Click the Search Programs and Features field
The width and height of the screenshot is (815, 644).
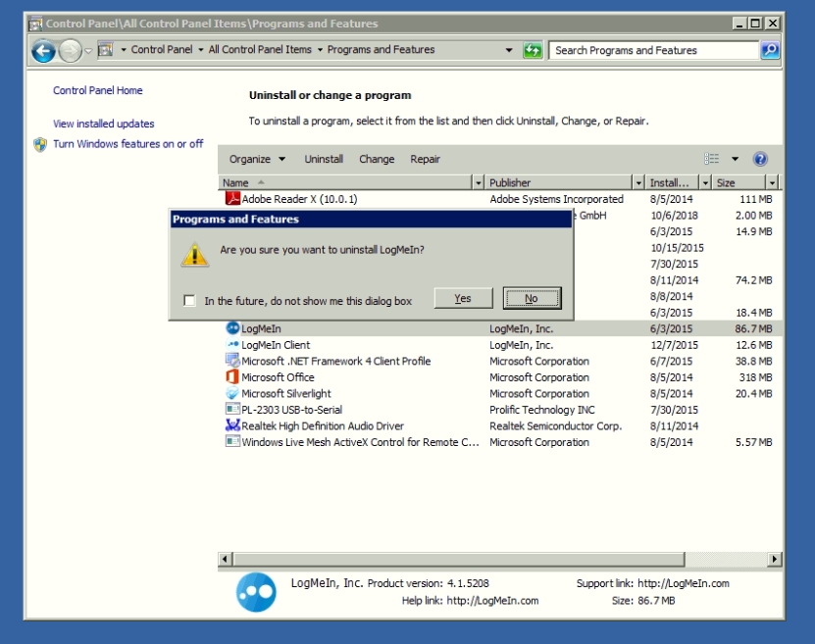point(654,50)
